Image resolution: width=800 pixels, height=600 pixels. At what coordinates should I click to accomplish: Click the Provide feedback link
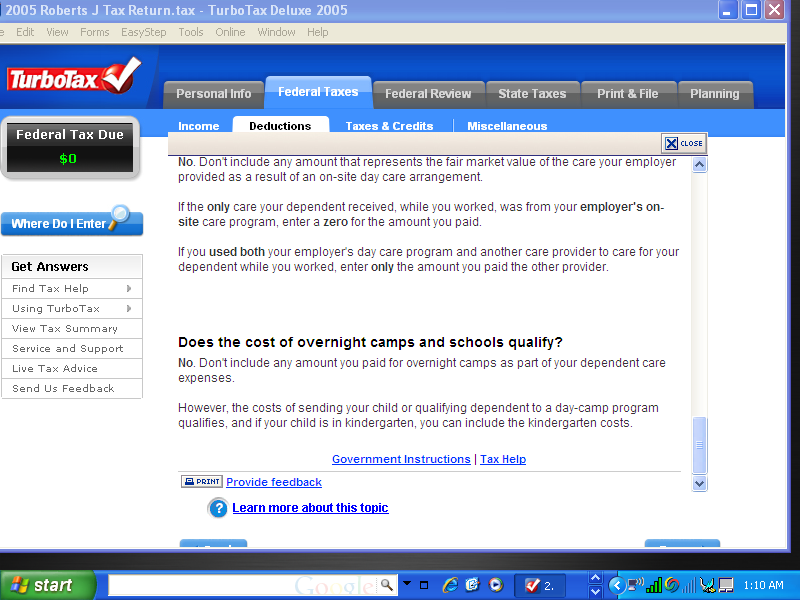point(274,482)
